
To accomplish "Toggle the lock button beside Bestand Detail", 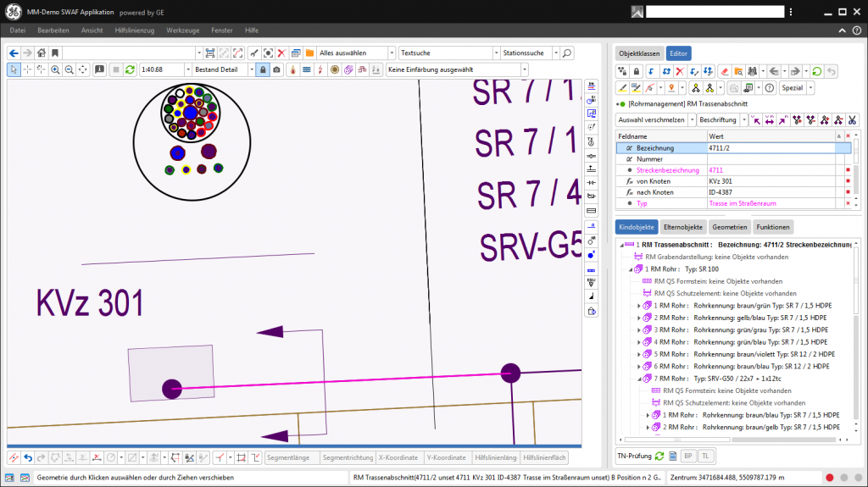I will (x=263, y=69).
